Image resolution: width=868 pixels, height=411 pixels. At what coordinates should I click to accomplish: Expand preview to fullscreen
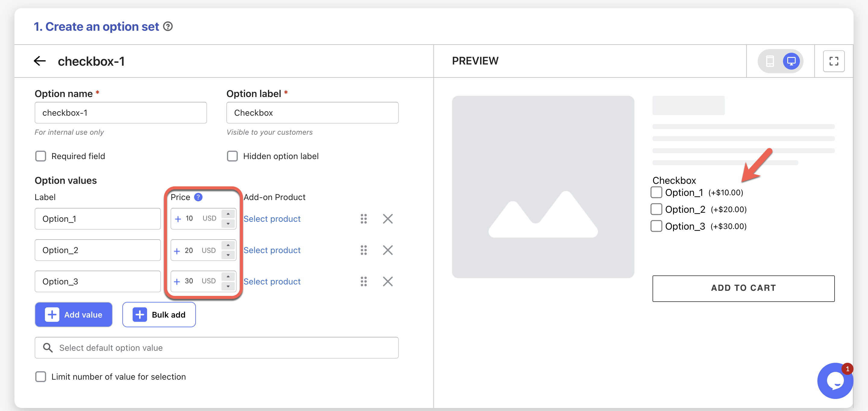pyautogui.click(x=833, y=61)
